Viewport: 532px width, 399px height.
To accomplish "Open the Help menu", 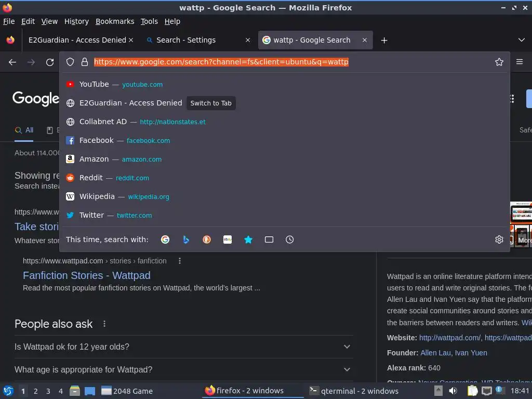I will (x=172, y=21).
